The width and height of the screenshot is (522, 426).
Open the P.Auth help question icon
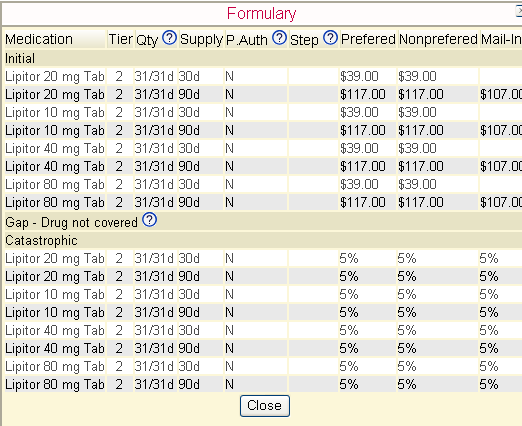click(279, 38)
